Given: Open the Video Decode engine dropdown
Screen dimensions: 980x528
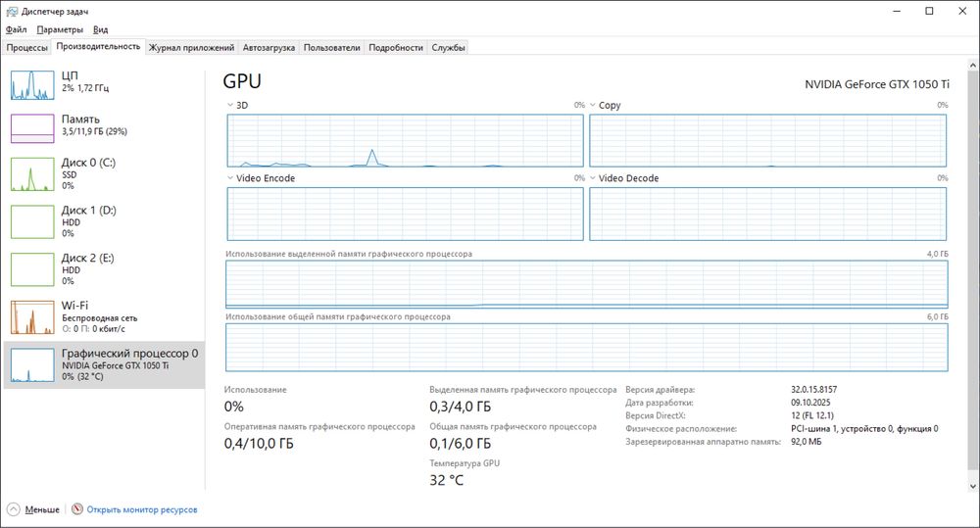Looking at the screenshot, I should pyautogui.click(x=594, y=178).
